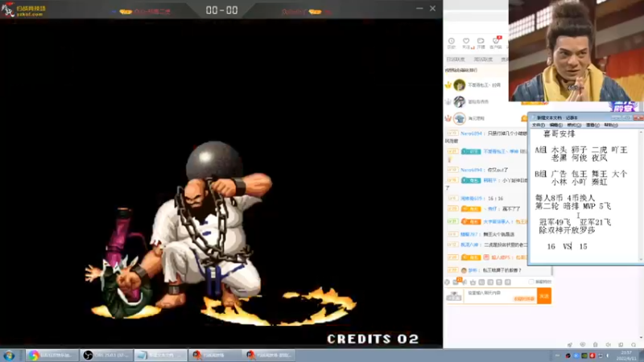The width and height of the screenshot is (644, 362).
Task: Open the third-ranked viewer's bronze-crown avatar
Action: point(459,118)
